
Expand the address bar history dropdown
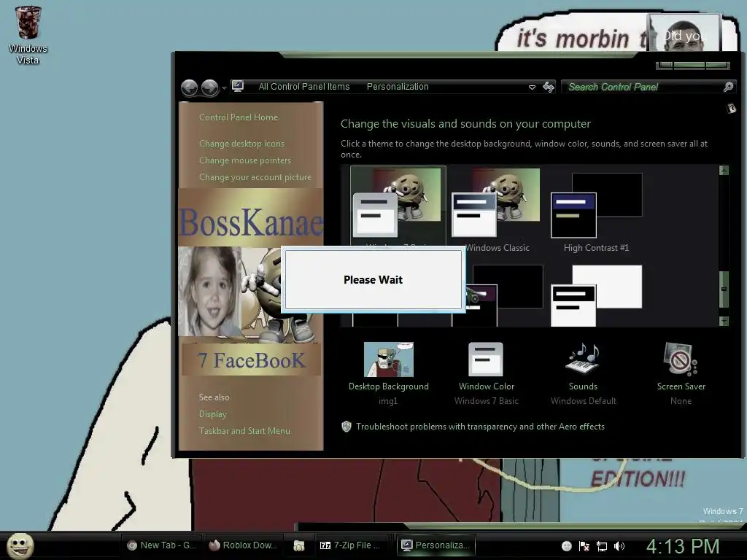(532, 87)
